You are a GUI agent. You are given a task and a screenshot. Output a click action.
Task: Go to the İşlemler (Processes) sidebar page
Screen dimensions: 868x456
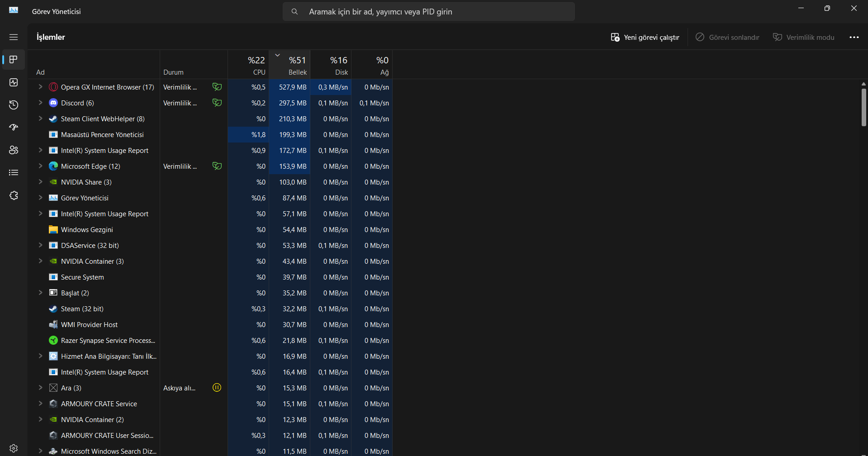[14, 60]
